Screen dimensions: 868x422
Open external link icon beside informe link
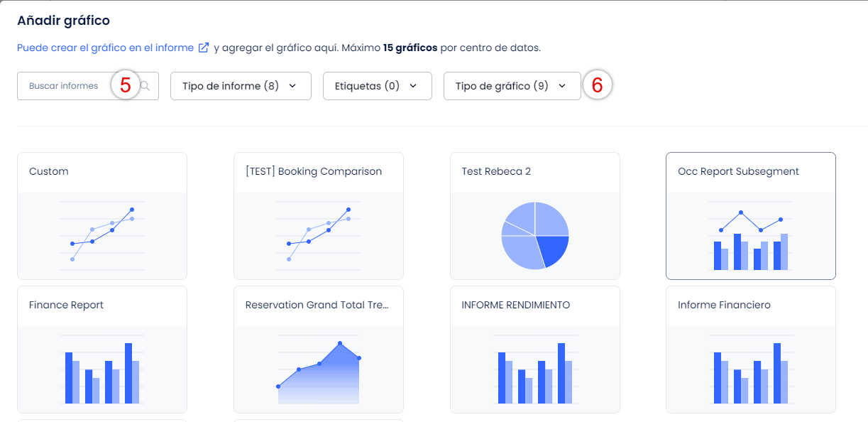coord(204,48)
